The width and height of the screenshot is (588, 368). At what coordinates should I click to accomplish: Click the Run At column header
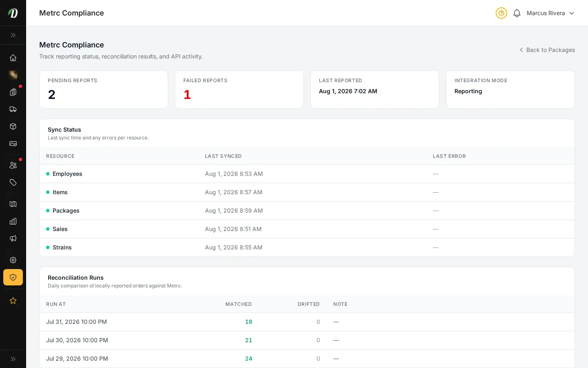coord(56,304)
